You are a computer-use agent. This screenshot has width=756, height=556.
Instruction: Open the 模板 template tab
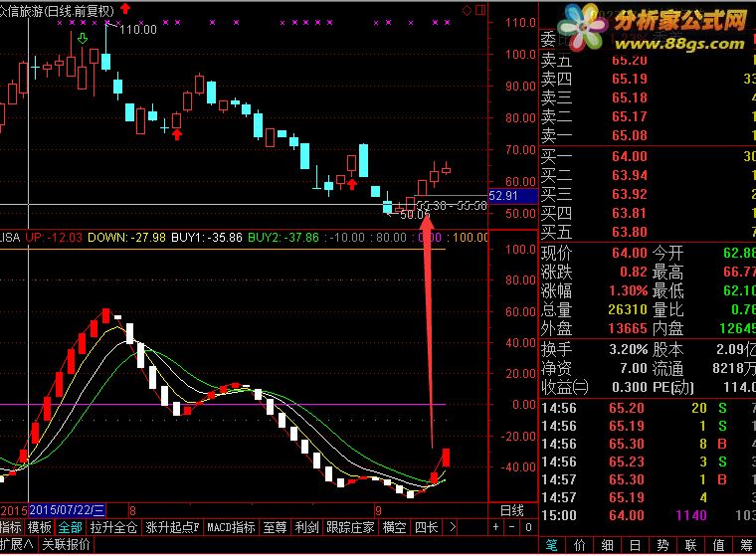(x=40, y=527)
